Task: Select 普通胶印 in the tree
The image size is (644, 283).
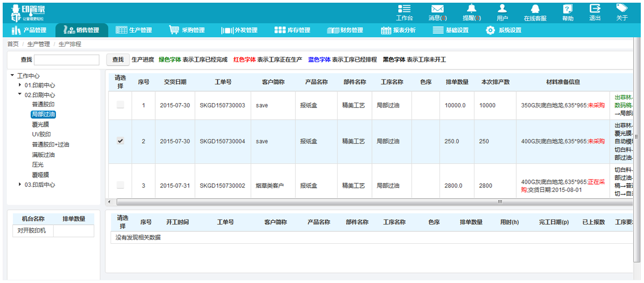Action: click(43, 104)
